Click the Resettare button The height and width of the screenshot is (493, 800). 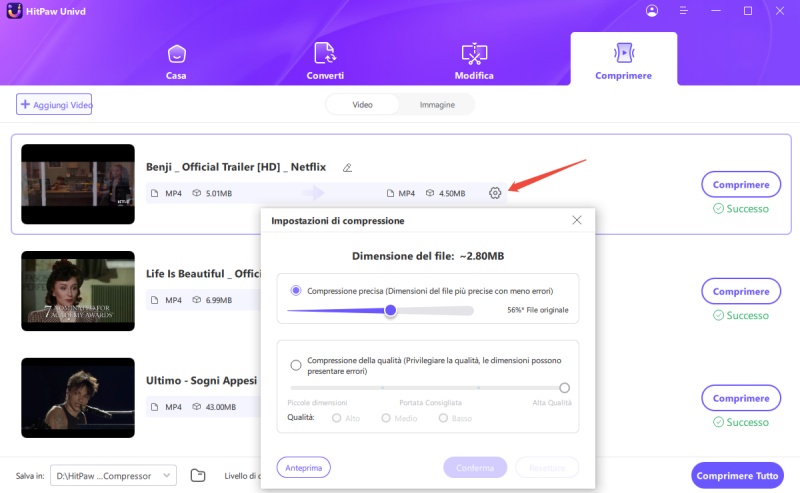547,467
